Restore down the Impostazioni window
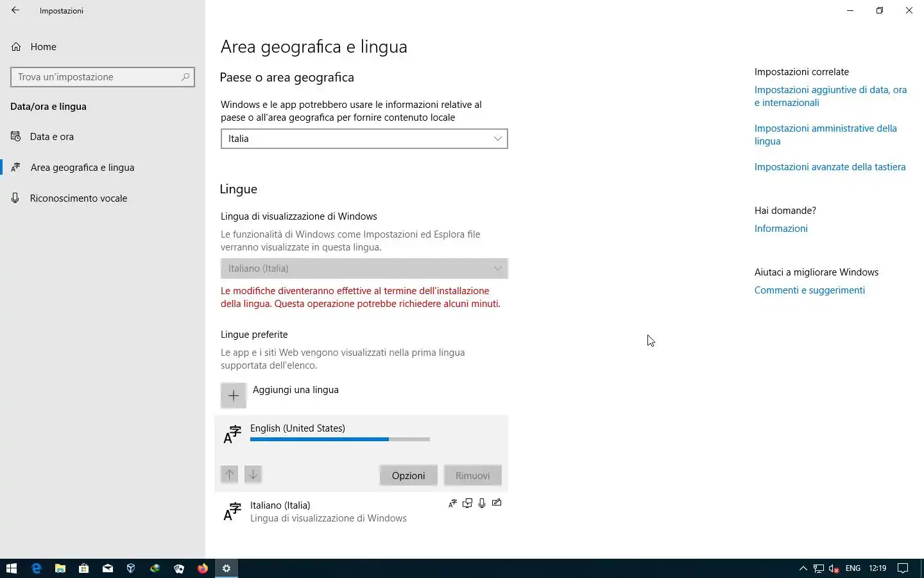Screen dimensions: 924x578 [x=879, y=10]
